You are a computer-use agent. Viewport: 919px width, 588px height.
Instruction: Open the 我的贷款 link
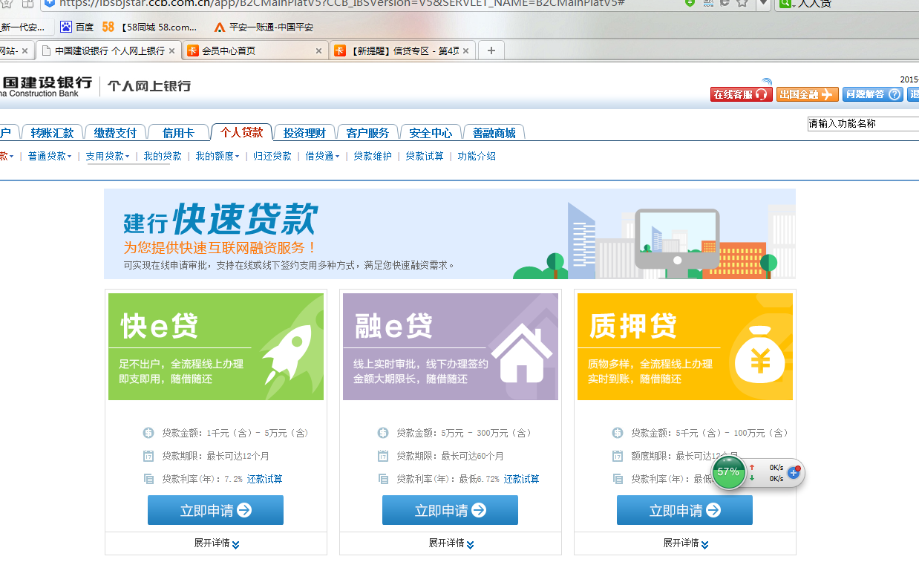(163, 157)
